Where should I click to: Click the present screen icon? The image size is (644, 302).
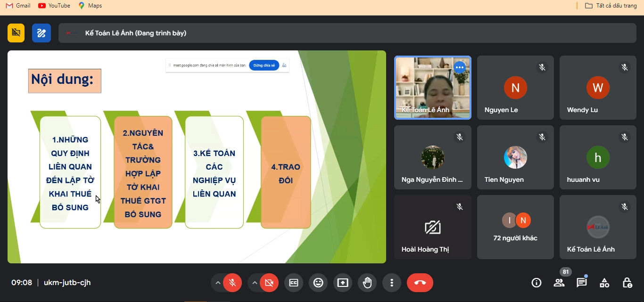343,283
